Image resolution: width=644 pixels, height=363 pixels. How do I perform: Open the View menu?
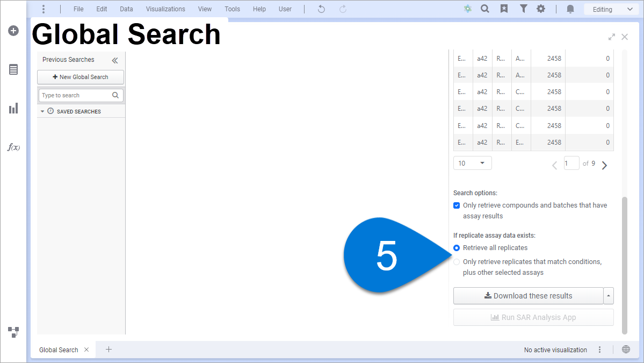click(205, 9)
